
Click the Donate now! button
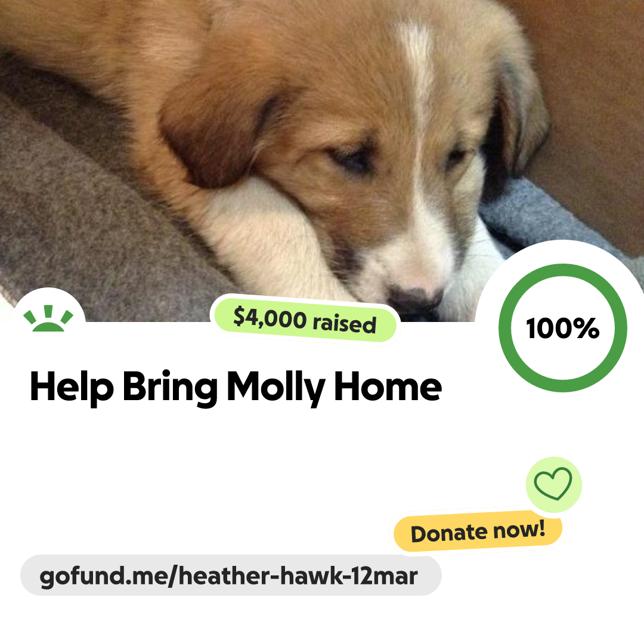click(x=478, y=531)
